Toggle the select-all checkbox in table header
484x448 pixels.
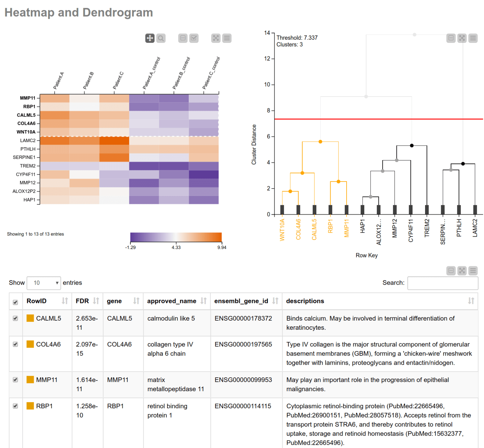pyautogui.click(x=15, y=302)
